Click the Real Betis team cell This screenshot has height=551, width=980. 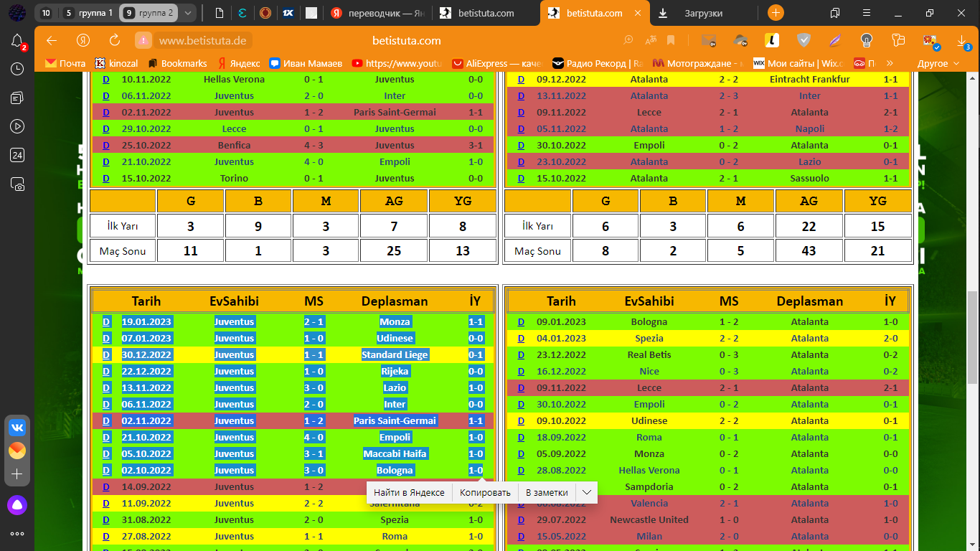coord(649,354)
